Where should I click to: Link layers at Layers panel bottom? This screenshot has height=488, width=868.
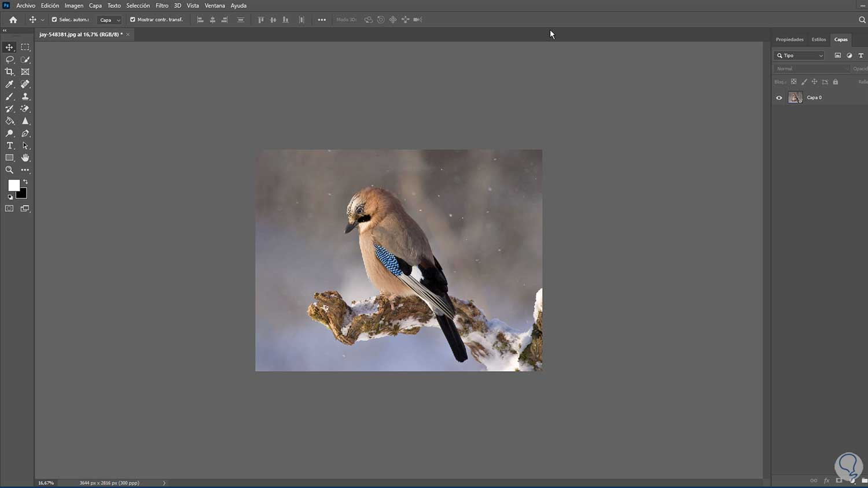[814, 480]
